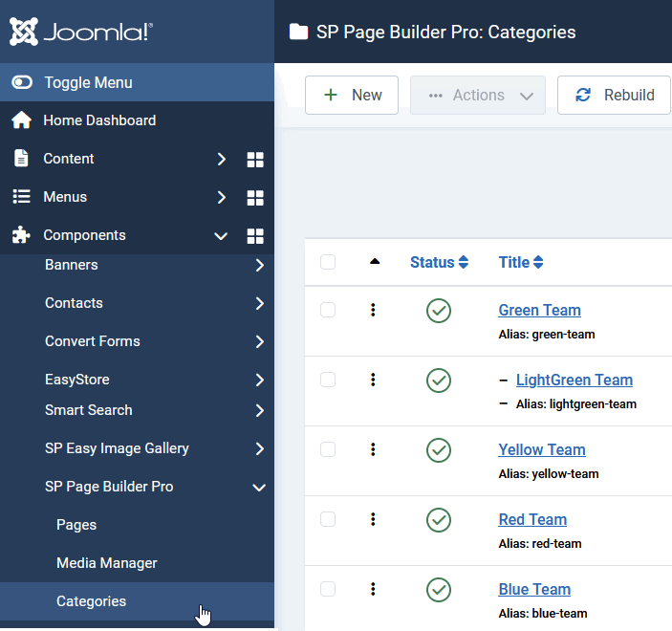Click the Home Dashboard house icon
The height and width of the screenshot is (631, 672).
point(21,120)
